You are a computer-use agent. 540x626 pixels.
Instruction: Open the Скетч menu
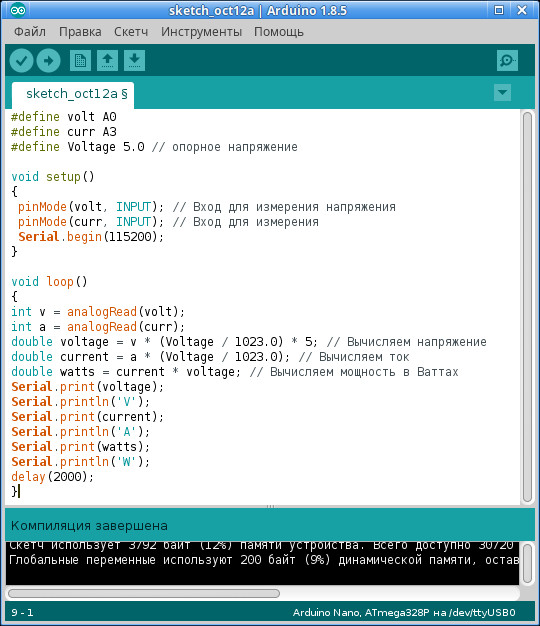(x=131, y=32)
